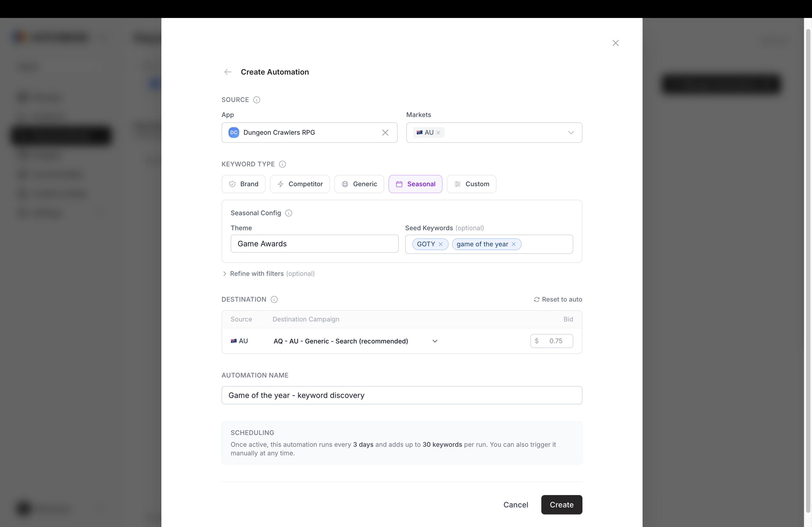Open the destination campaign dropdown
Viewport: 812px width, 527px height.
pyautogui.click(x=435, y=341)
